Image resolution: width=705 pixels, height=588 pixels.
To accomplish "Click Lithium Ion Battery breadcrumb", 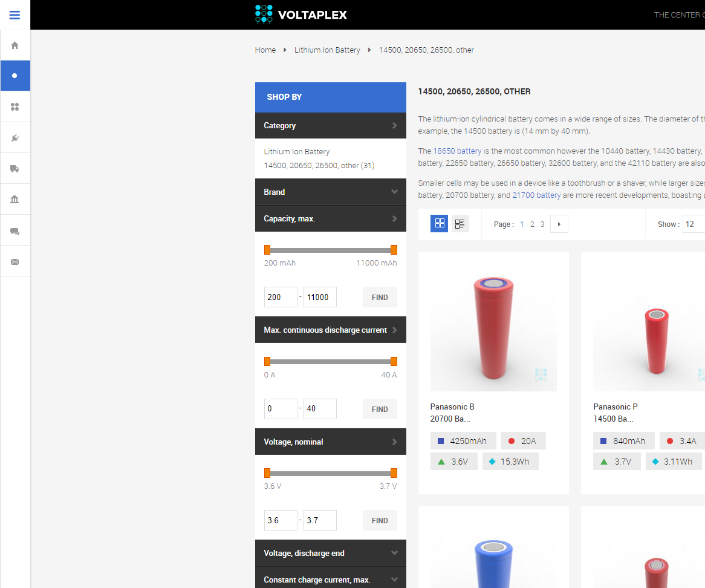I will coord(327,50).
